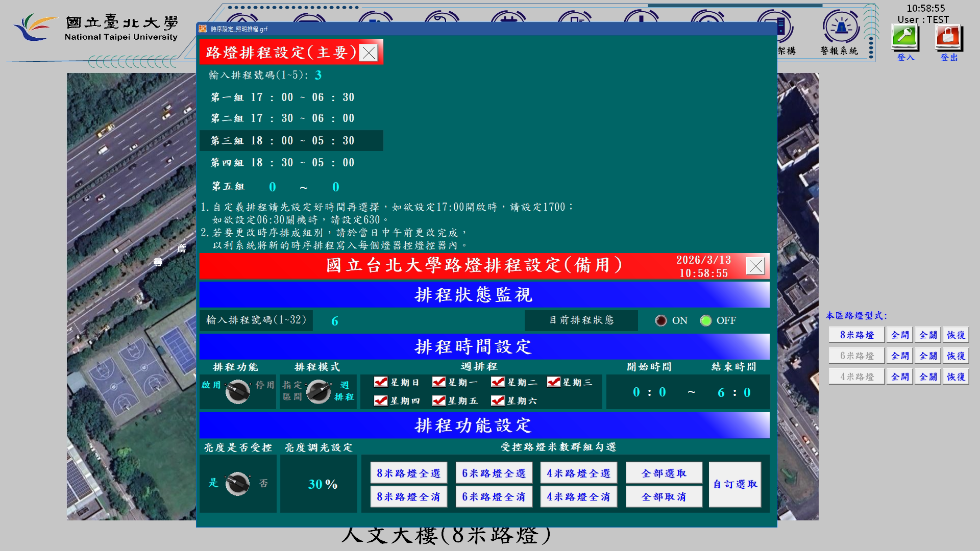
Task: Toggle the 星期五 checkbox
Action: 438,401
